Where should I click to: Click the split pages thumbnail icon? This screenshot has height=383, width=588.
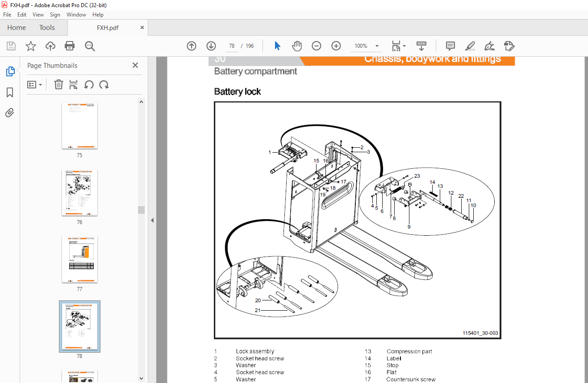74,85
